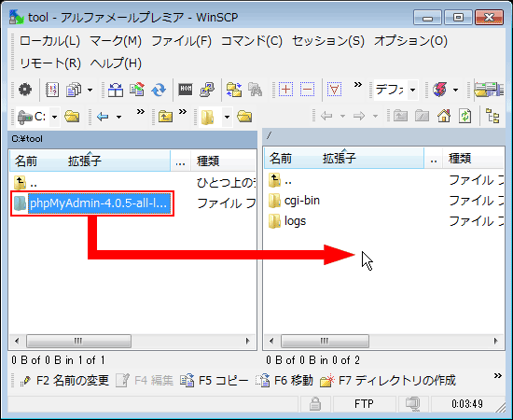Click the F5 コピー button
This screenshot has width=513, height=420.
point(215,381)
